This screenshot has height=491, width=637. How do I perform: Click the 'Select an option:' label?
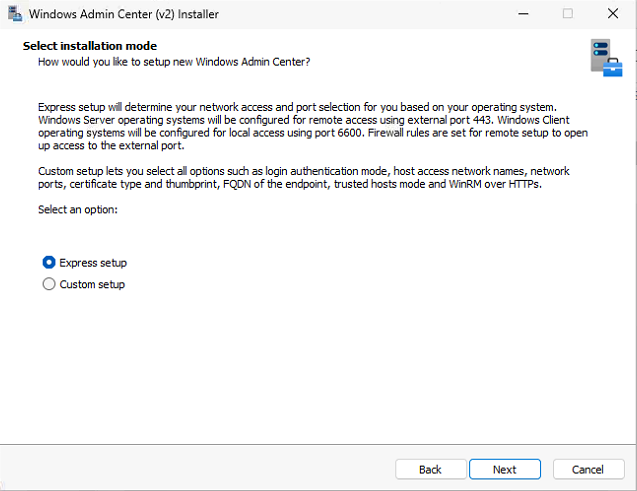coord(78,210)
